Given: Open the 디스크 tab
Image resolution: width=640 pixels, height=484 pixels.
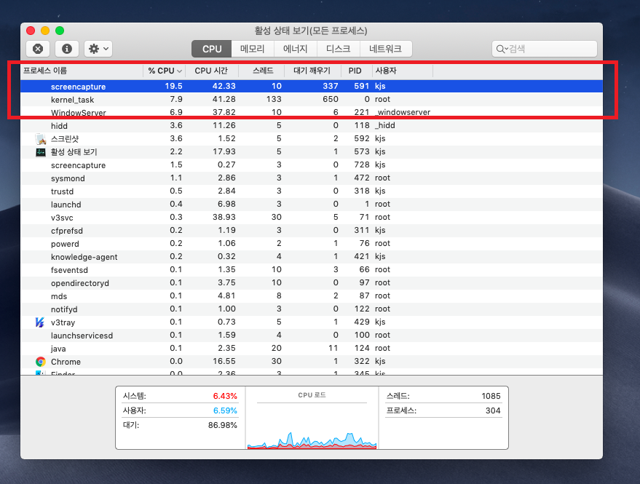Looking at the screenshot, I should (x=338, y=48).
